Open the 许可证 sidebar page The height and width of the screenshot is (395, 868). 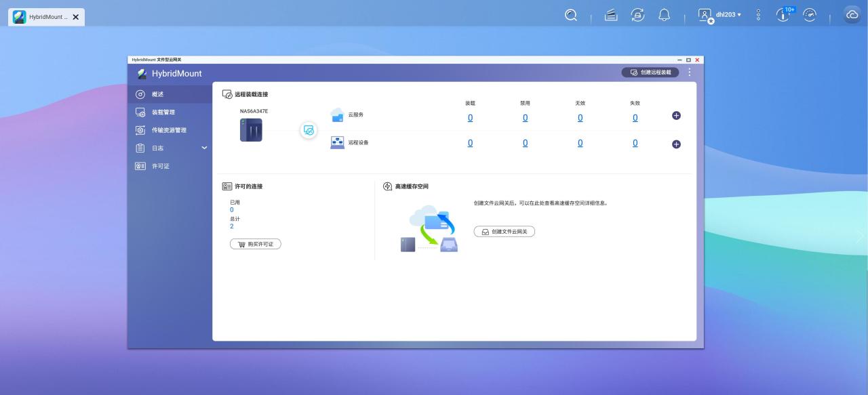(x=170, y=166)
